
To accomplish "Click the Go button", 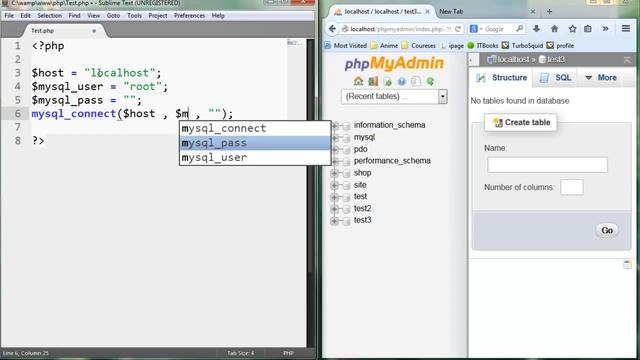I will tap(607, 230).
